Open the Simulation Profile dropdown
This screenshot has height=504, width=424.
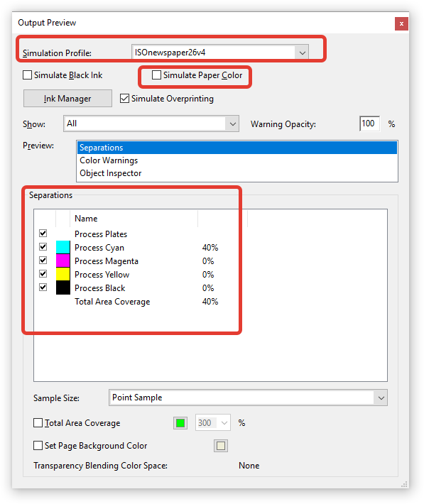(220, 52)
